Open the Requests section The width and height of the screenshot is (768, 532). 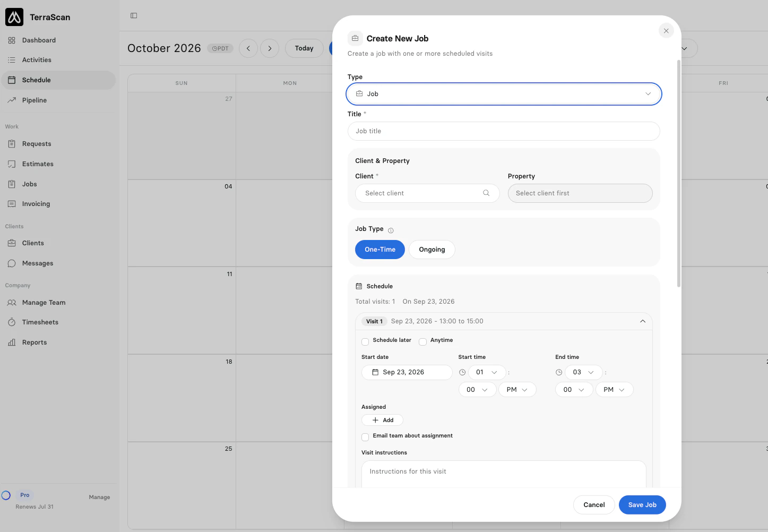(x=58, y=144)
